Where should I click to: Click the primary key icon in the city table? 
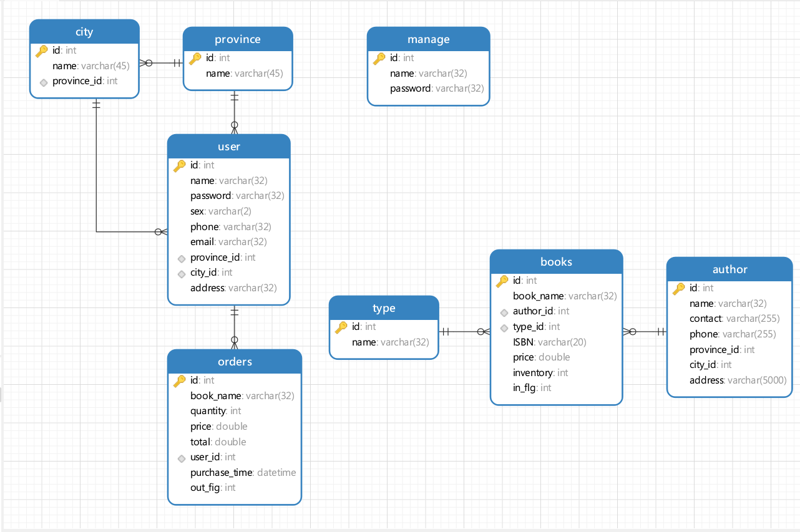point(42,51)
